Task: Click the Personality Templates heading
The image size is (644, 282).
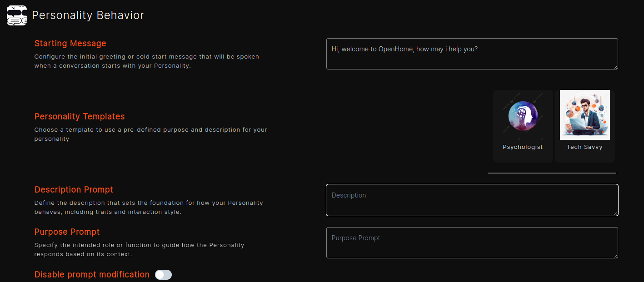Action: point(80,116)
